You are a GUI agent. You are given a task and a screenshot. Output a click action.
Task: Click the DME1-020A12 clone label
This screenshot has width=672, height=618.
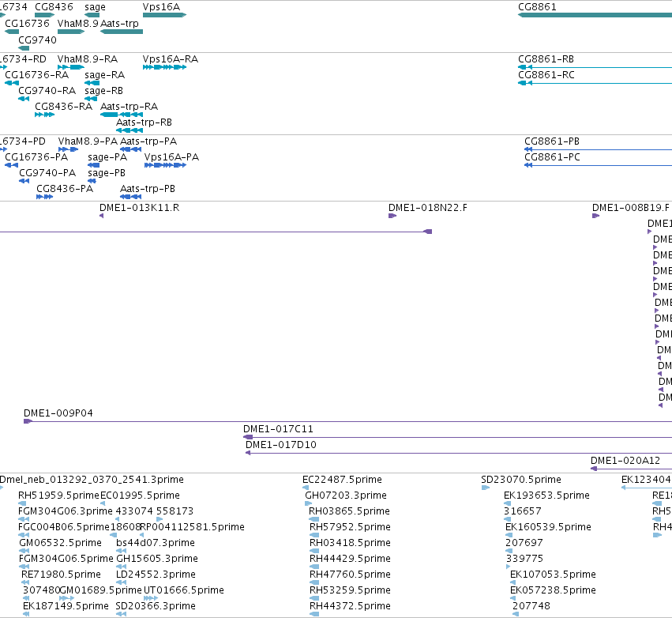click(x=625, y=461)
